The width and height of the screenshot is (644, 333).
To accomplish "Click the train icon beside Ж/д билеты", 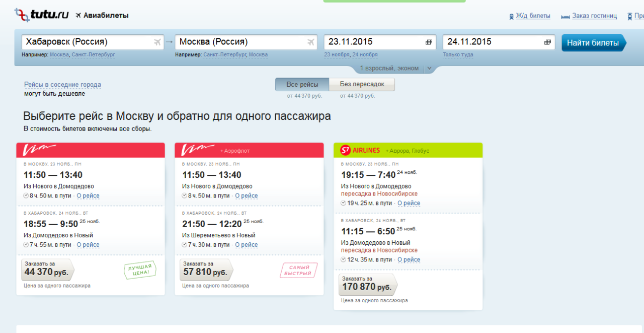I will [x=511, y=16].
